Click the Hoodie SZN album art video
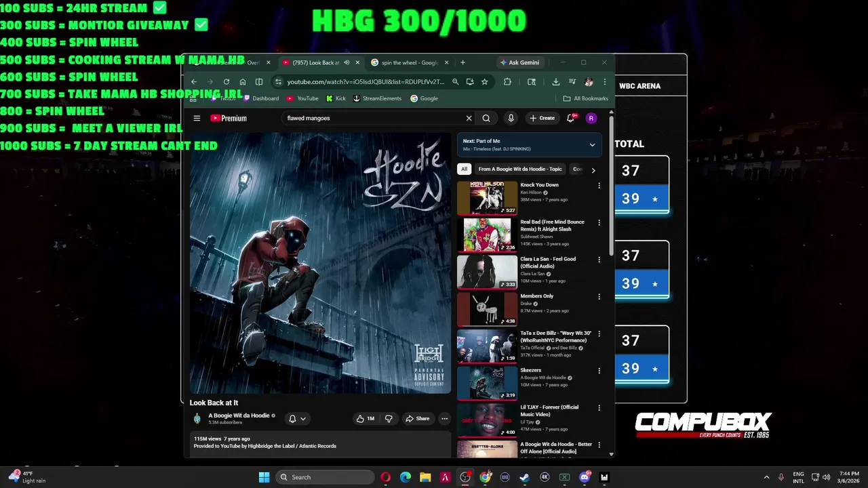 point(320,263)
